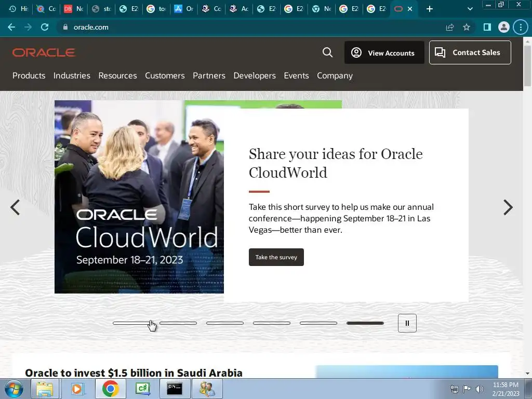This screenshot has width=532, height=399.
Task: Select the fourth carousel slide indicator
Action: [272, 323]
